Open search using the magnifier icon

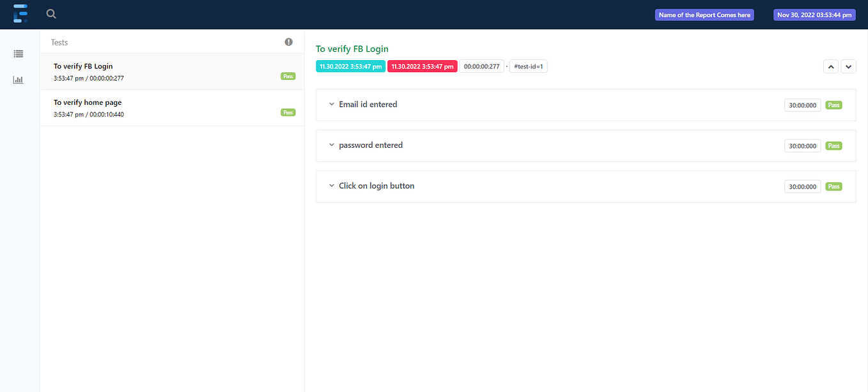pos(50,13)
